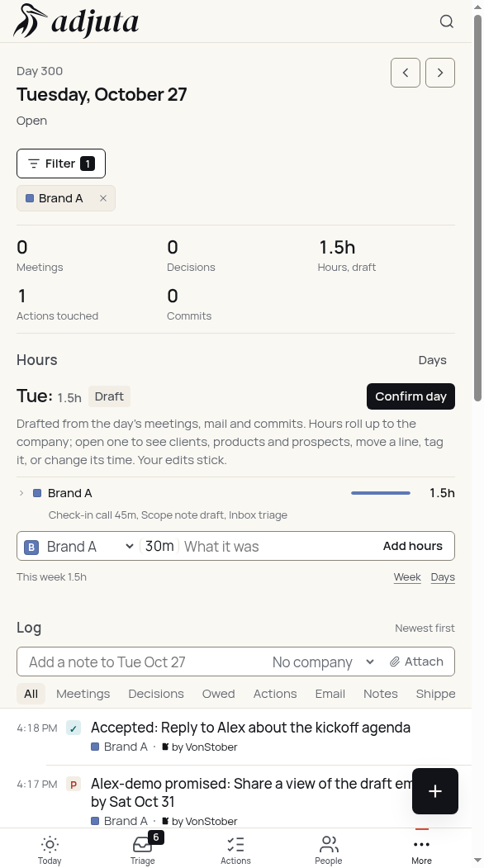Click the Attach paperclip button
The width and height of the screenshot is (484, 868).
[416, 662]
